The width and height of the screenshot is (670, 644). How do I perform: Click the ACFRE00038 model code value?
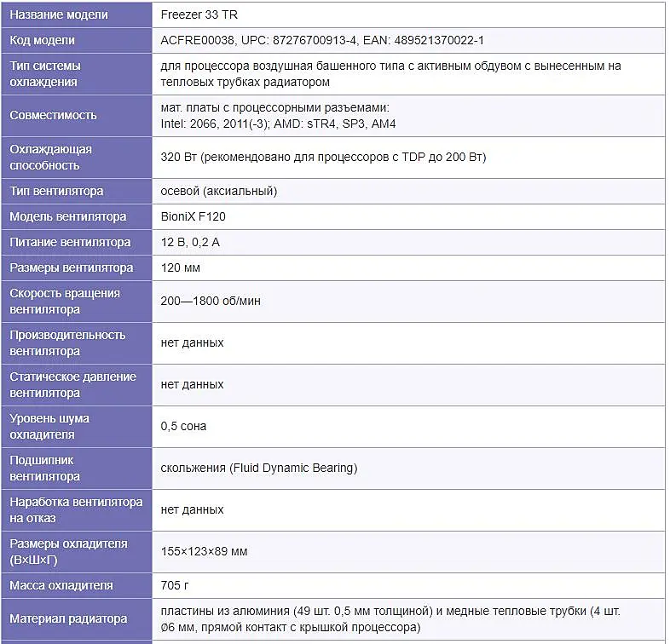click(x=322, y=41)
